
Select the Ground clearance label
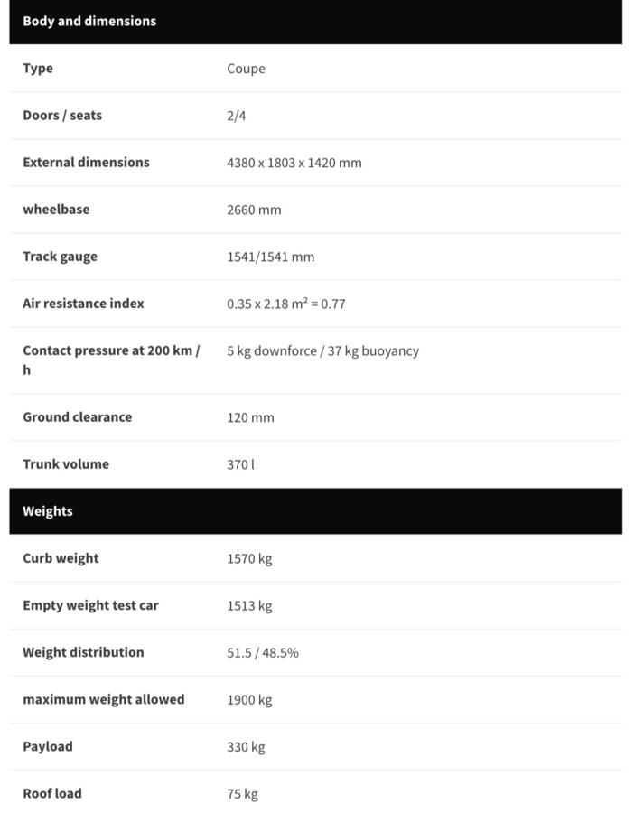click(77, 417)
